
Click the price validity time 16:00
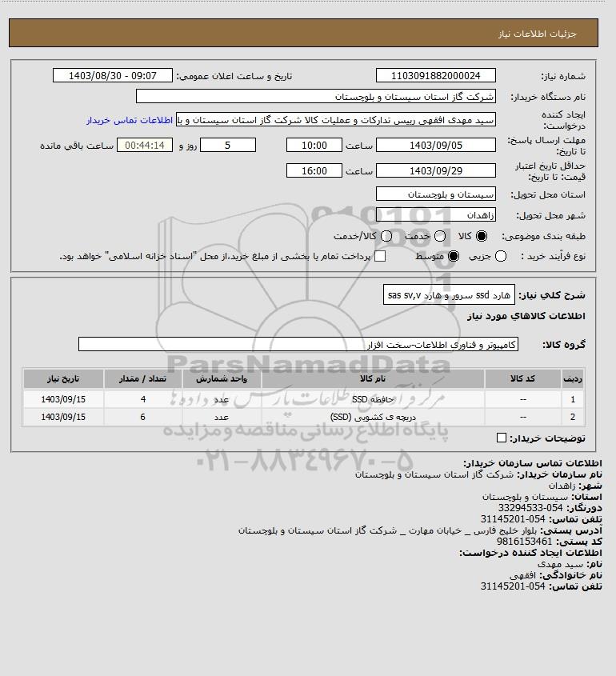point(314,170)
